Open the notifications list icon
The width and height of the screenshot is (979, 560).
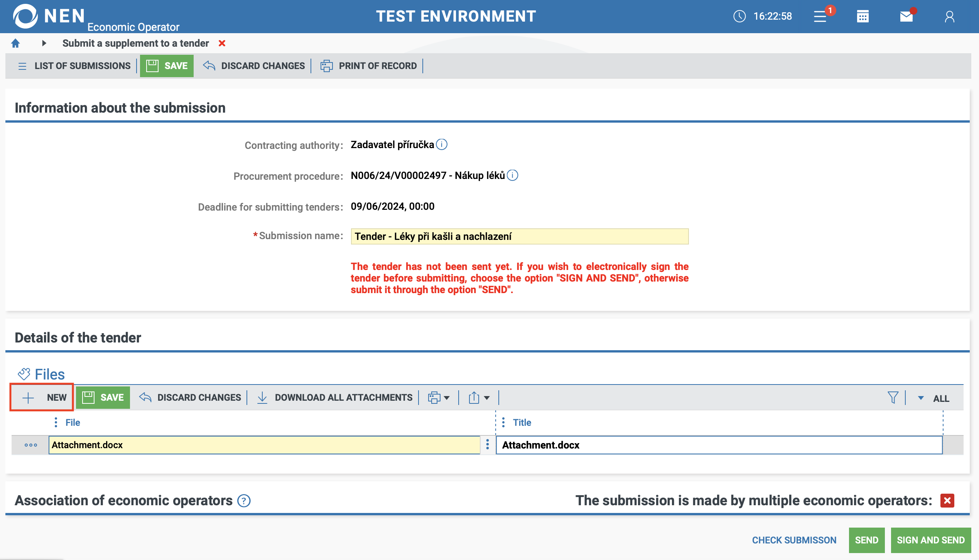[820, 16]
